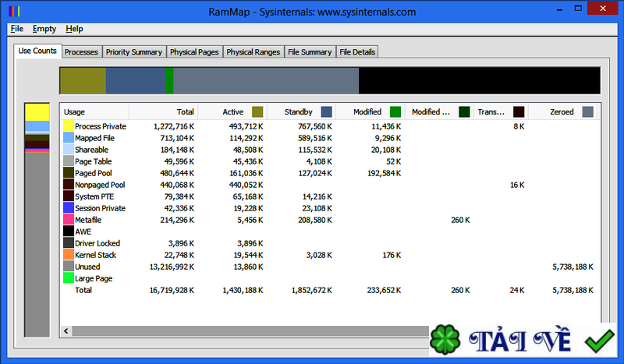Switch to the Priority Summary tab

[x=133, y=52]
